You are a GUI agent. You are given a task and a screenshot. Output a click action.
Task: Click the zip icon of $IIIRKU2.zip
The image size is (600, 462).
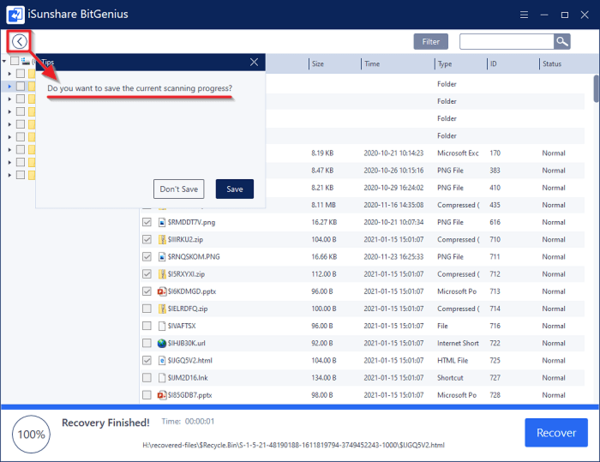[x=162, y=240]
